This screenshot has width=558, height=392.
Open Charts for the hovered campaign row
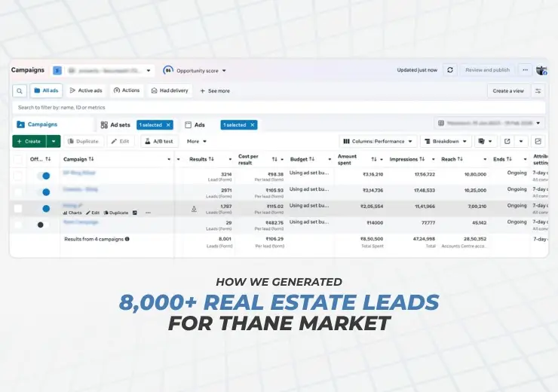(x=72, y=213)
